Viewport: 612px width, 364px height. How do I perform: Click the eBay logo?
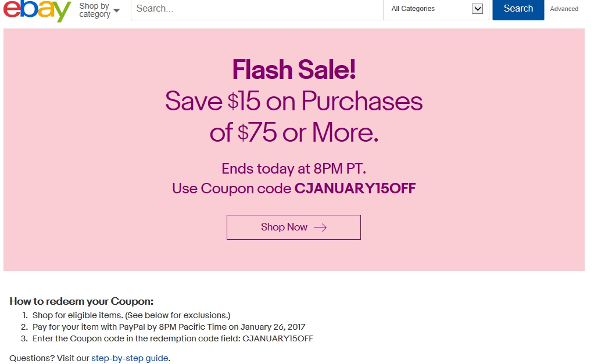pyautogui.click(x=37, y=10)
